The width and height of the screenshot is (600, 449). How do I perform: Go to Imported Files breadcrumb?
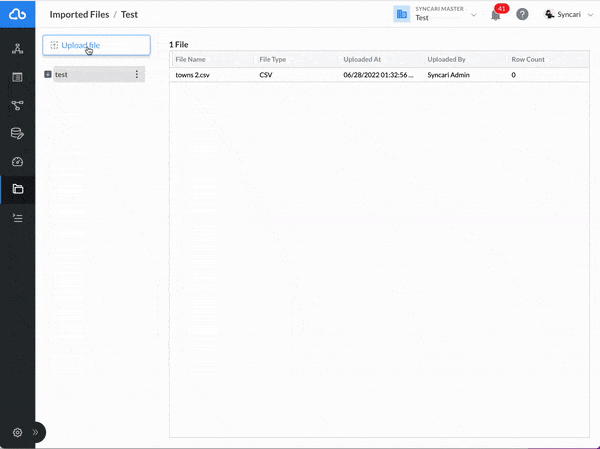click(79, 15)
